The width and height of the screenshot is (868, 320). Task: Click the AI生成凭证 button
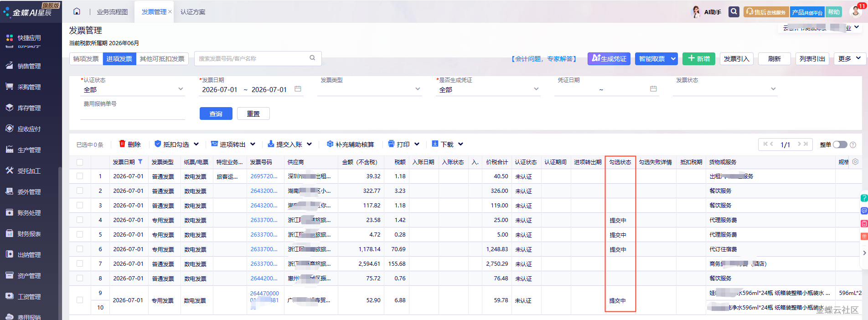609,59
